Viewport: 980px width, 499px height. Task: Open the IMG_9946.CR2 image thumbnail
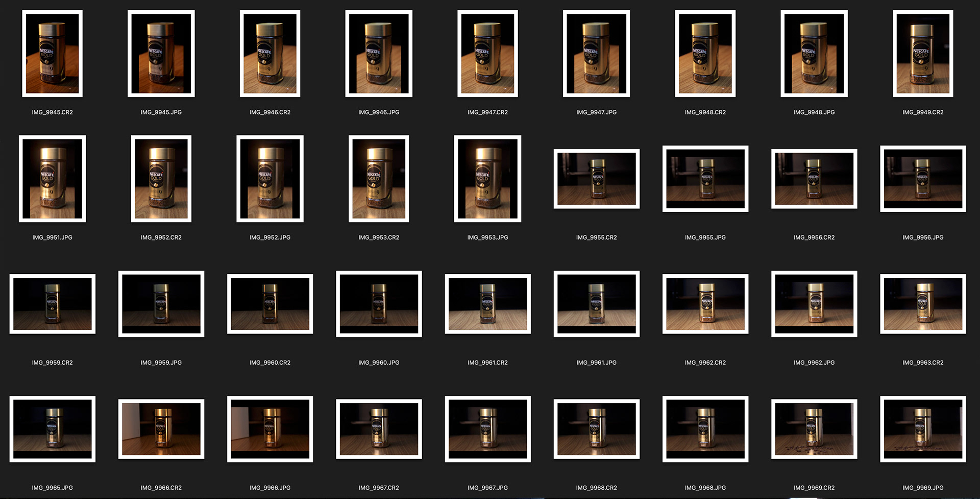click(x=270, y=54)
